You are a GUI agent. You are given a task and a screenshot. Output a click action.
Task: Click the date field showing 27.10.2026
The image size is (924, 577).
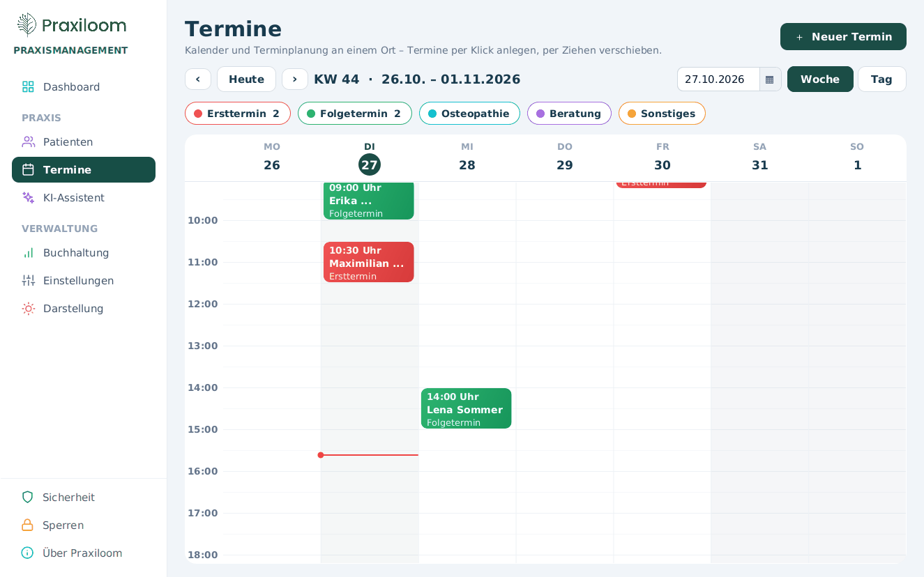pos(718,79)
